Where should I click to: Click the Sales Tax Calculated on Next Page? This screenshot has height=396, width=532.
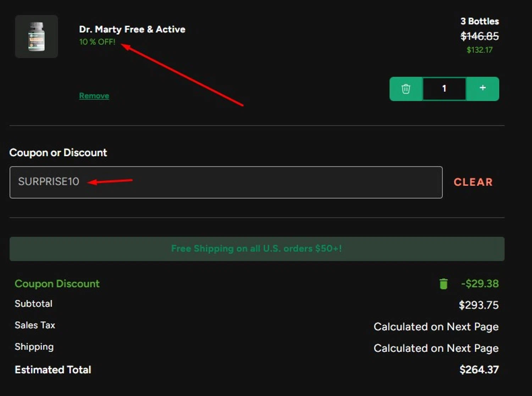click(x=436, y=327)
